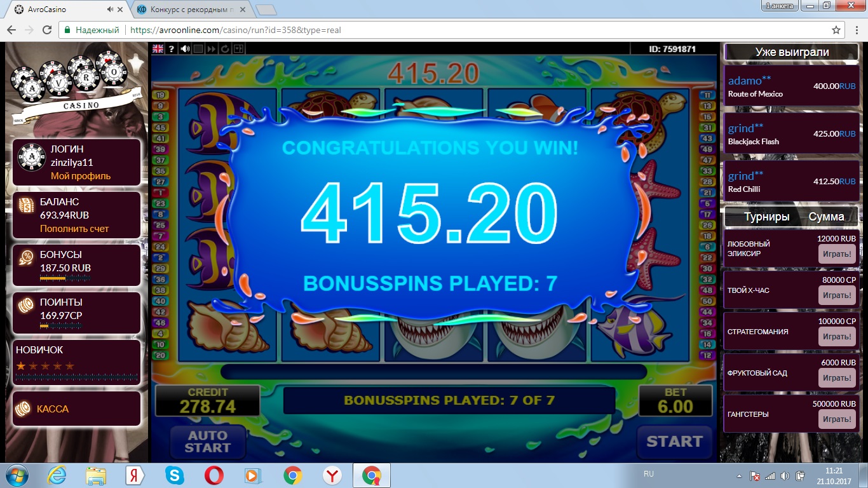
Task: Click the БАЛАНС money stack icon
Action: point(27,207)
